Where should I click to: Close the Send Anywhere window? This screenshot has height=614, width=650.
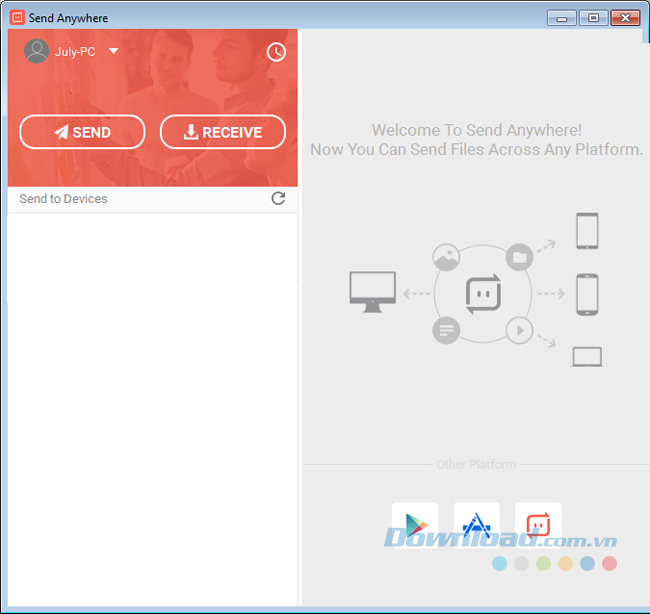coord(625,18)
